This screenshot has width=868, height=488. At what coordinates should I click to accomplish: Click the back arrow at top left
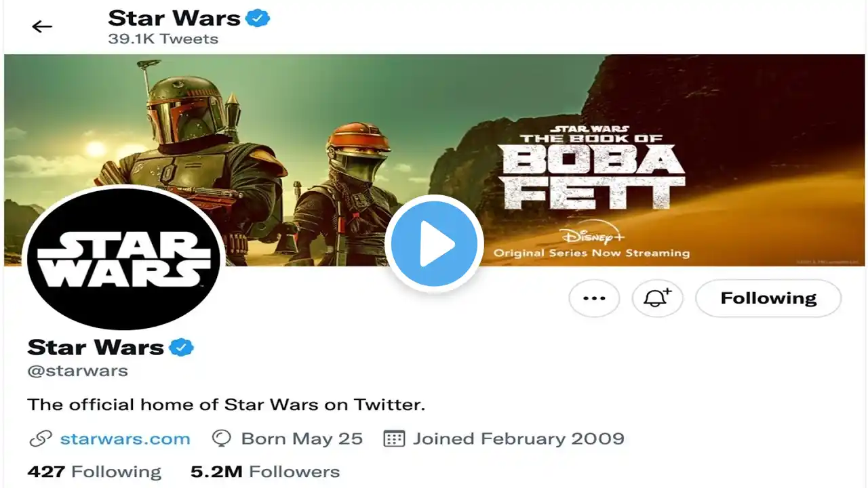coord(42,26)
